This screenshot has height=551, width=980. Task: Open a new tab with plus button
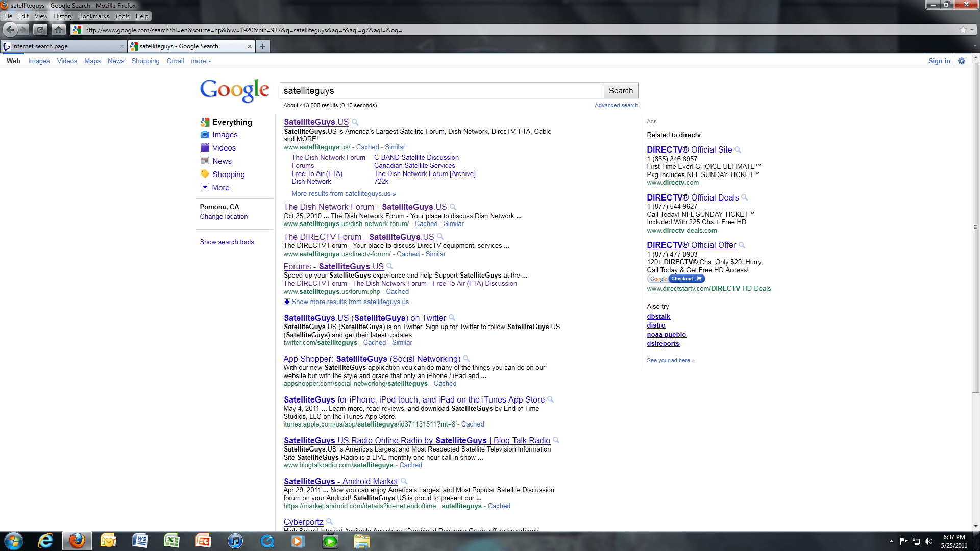262,46
